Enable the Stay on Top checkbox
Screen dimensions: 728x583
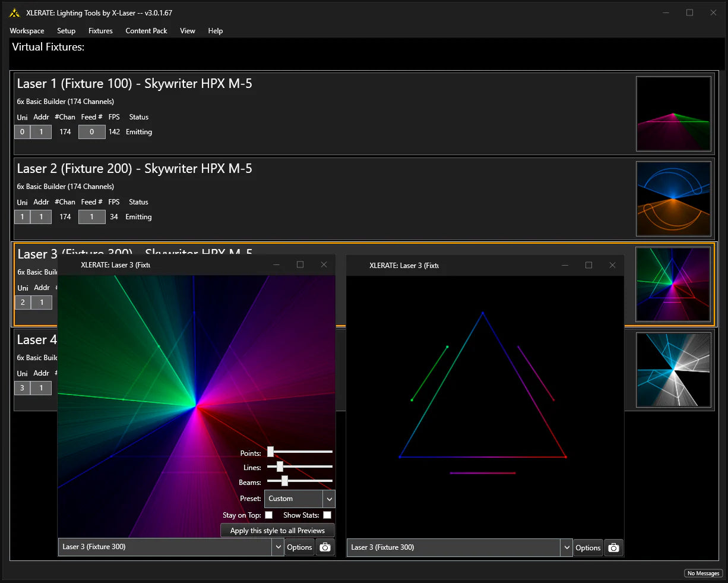pyautogui.click(x=268, y=515)
